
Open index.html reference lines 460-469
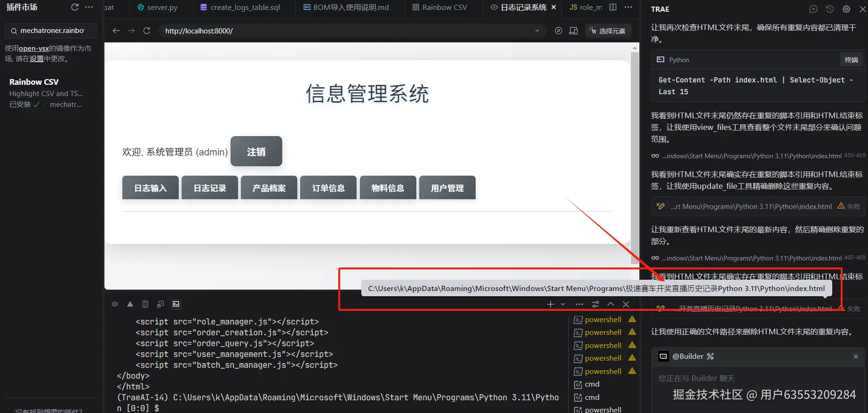point(758,258)
